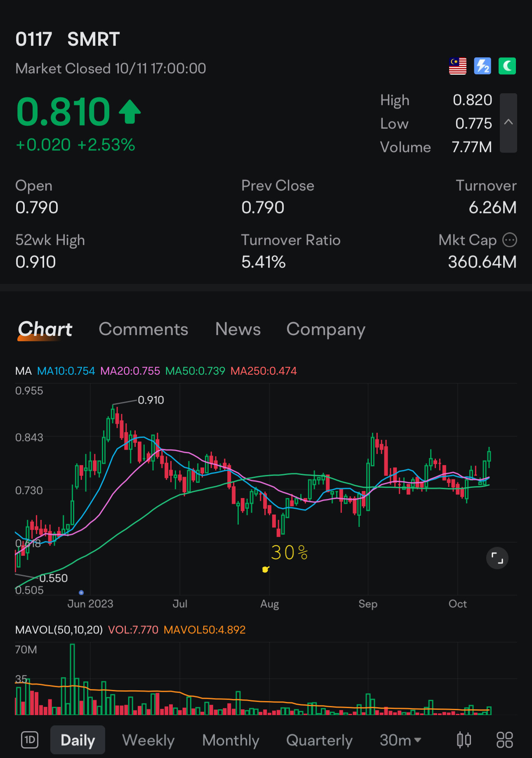Select the Monthly chart period

click(231, 740)
